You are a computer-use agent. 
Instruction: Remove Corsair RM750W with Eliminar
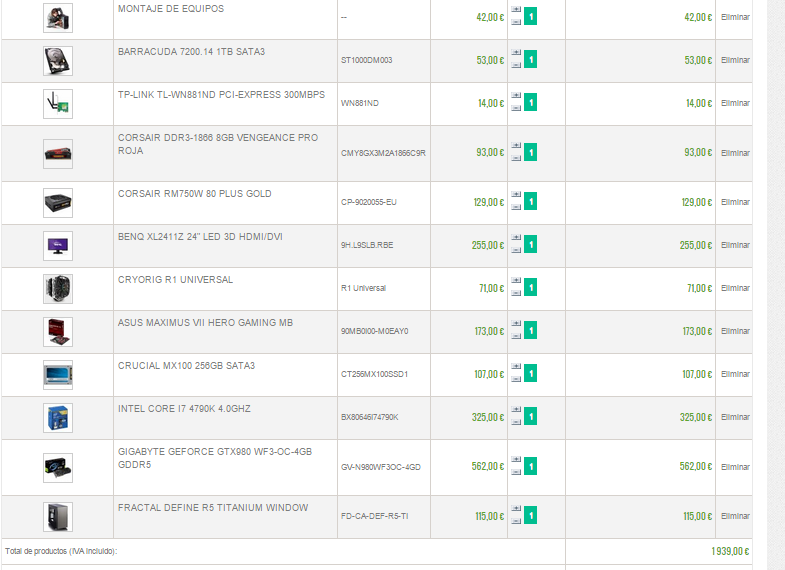(x=735, y=202)
